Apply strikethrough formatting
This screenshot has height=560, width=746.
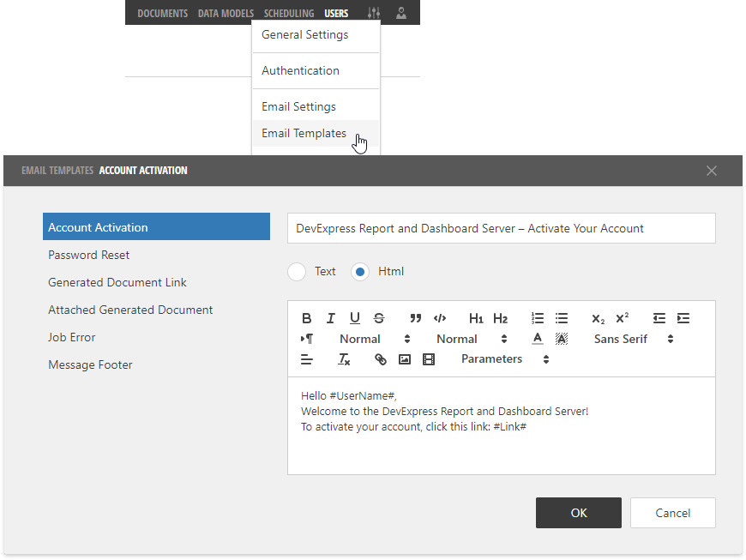click(x=379, y=318)
